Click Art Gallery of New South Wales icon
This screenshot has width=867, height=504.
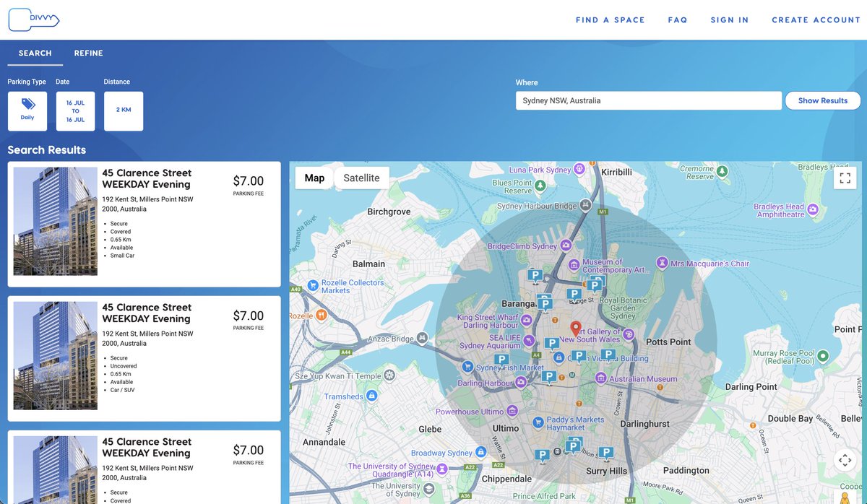tap(629, 334)
